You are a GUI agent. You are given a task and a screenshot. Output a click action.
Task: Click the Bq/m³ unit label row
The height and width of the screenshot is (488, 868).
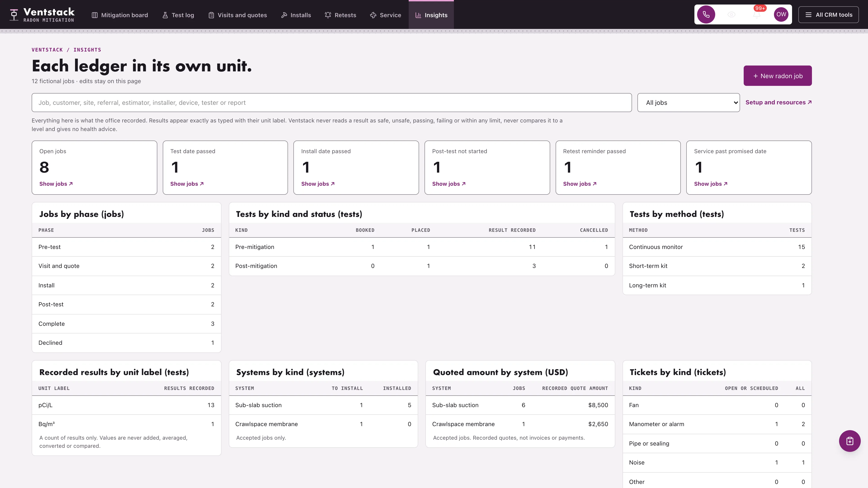126,424
